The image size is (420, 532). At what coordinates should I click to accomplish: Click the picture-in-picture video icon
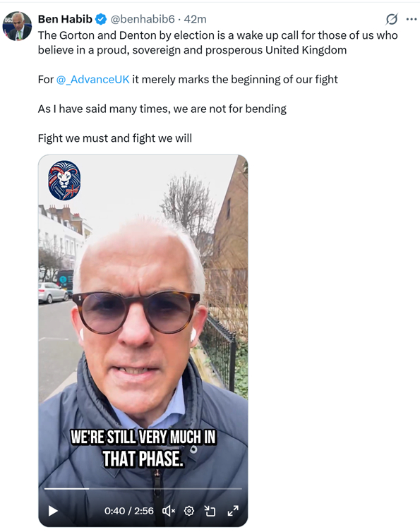click(x=210, y=511)
